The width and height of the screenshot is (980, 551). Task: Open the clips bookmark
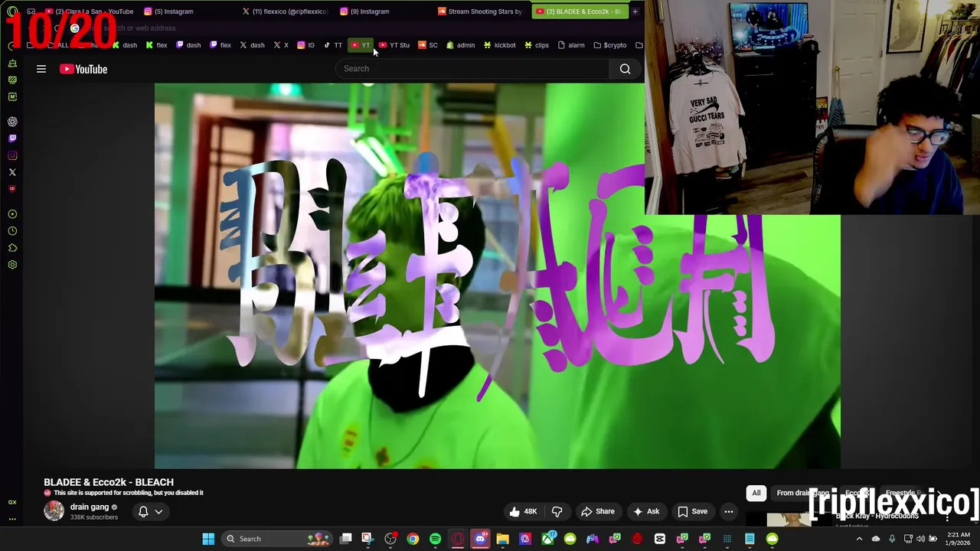click(x=536, y=45)
